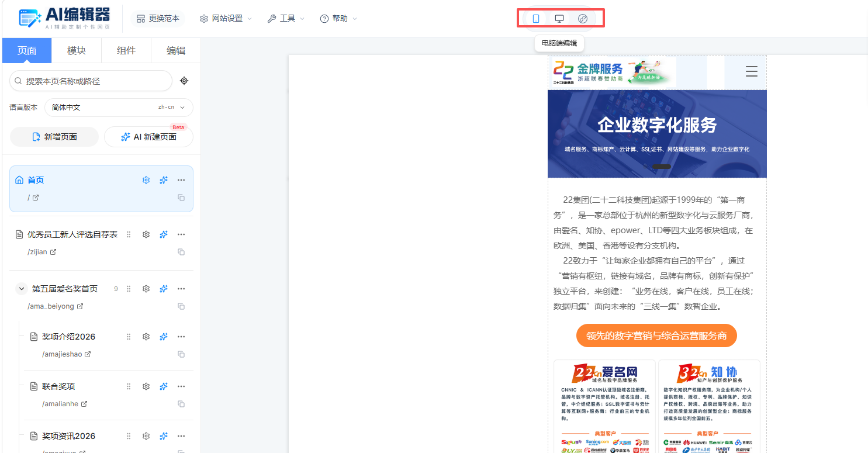Click AI sparkle icon on 联合奖项 row
The image size is (868, 453).
coord(164,386)
